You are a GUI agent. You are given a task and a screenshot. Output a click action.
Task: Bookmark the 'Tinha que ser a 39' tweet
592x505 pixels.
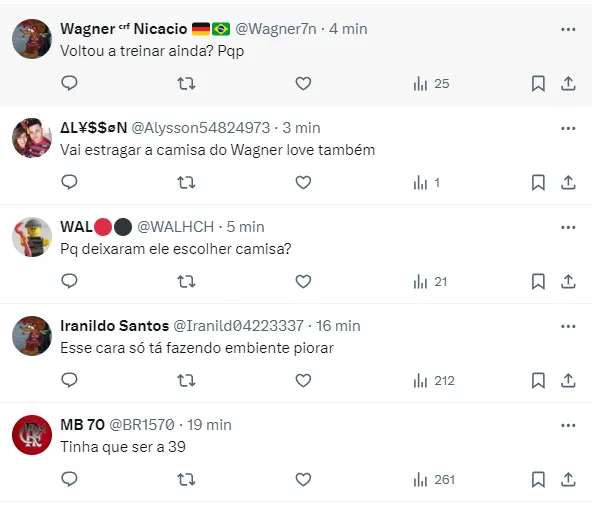538,480
